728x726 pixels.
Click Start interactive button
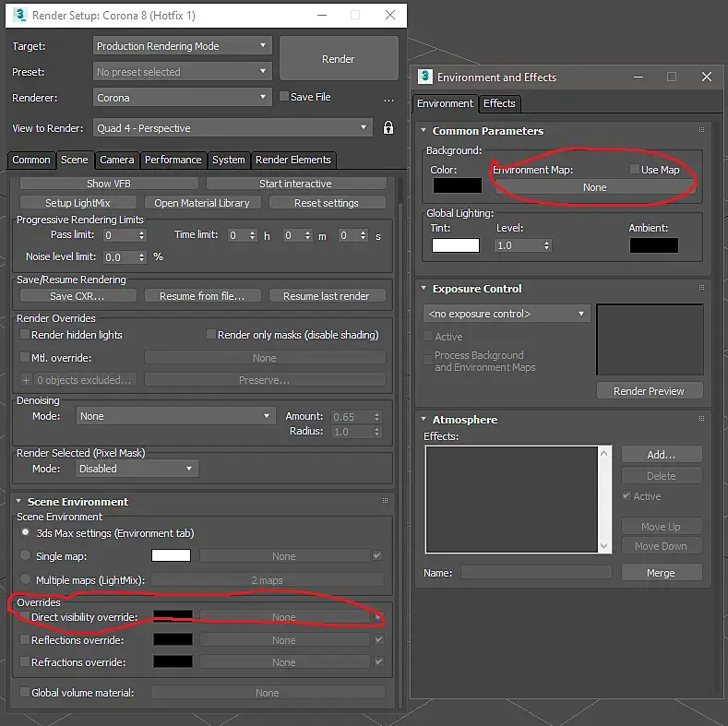[x=296, y=184]
